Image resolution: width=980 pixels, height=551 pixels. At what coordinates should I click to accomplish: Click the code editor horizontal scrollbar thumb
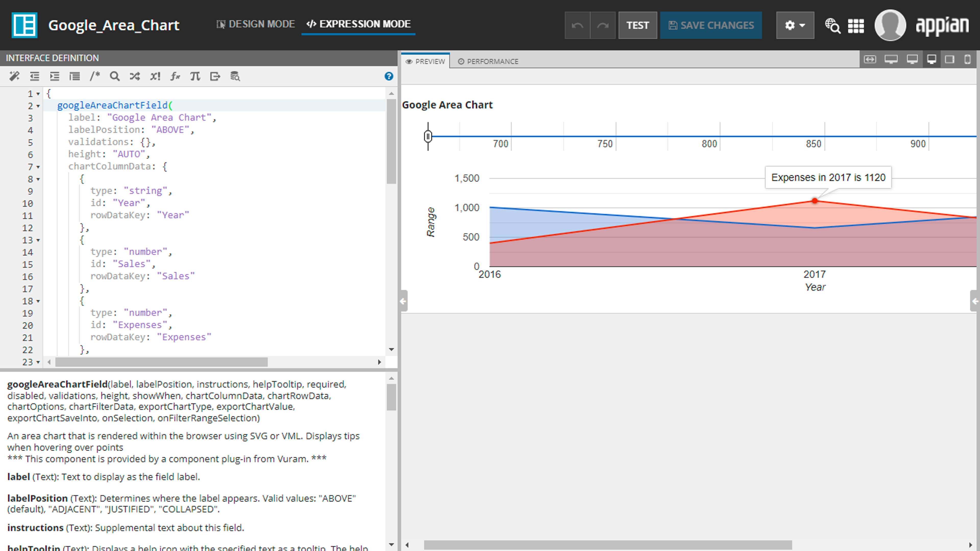point(161,362)
